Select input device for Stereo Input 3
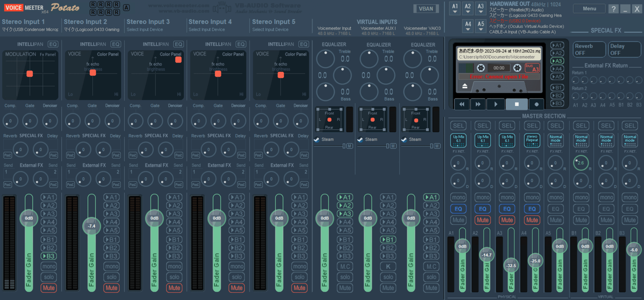The height and width of the screenshot is (300, 644). (x=145, y=30)
